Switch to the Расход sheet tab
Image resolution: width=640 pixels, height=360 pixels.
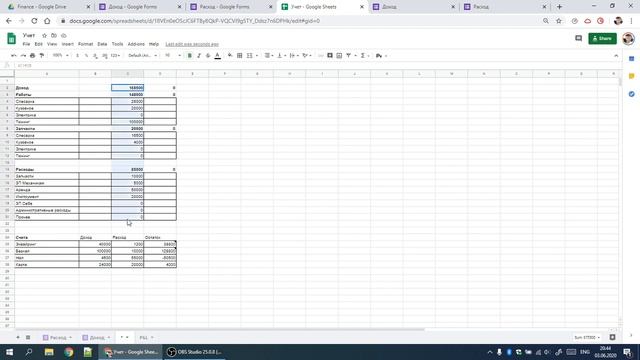point(58,338)
